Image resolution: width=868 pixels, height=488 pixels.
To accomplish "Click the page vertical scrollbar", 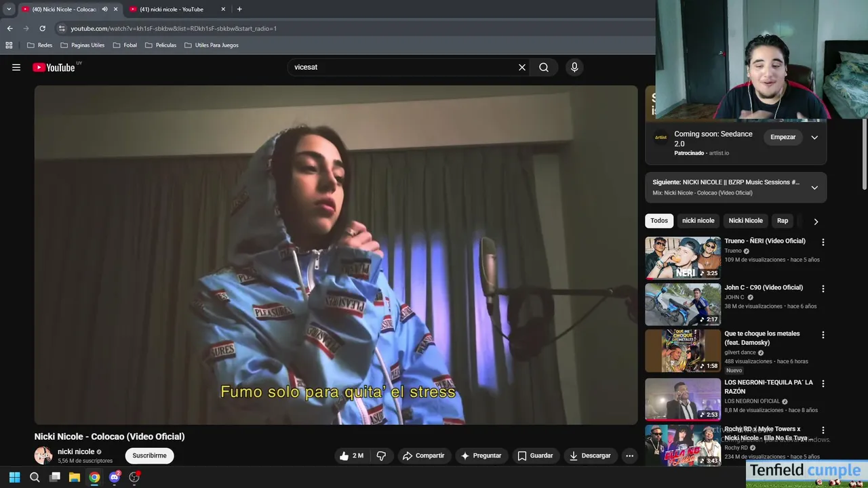I will [865, 155].
